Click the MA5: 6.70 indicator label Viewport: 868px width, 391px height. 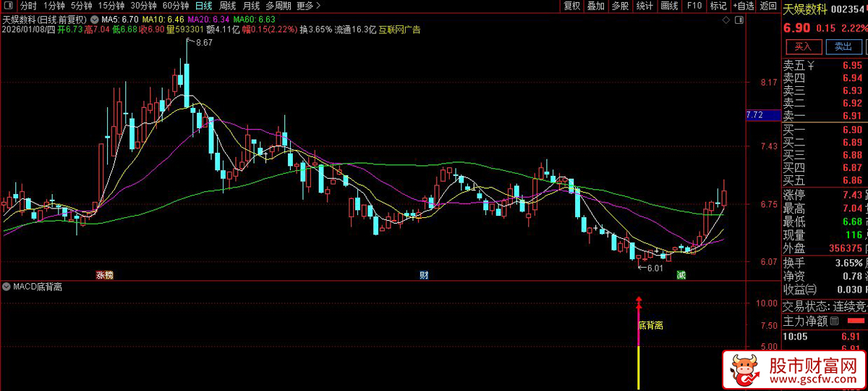point(120,18)
